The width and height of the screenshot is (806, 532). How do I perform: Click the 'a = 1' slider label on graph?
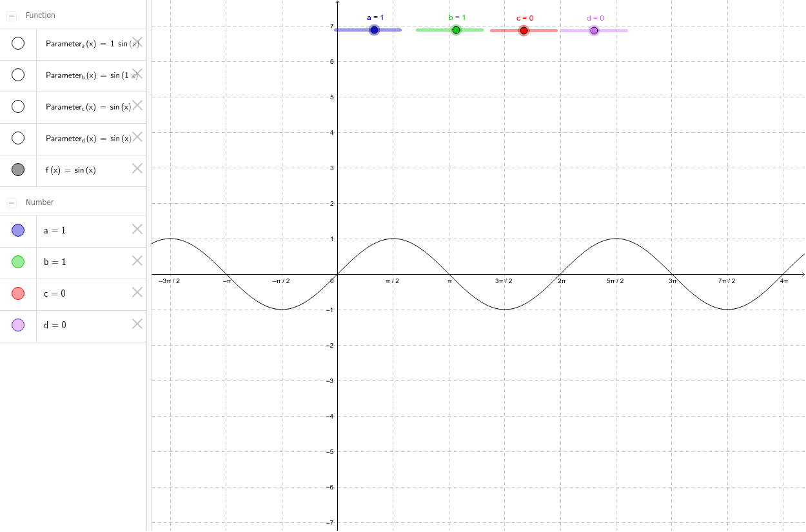tap(375, 17)
